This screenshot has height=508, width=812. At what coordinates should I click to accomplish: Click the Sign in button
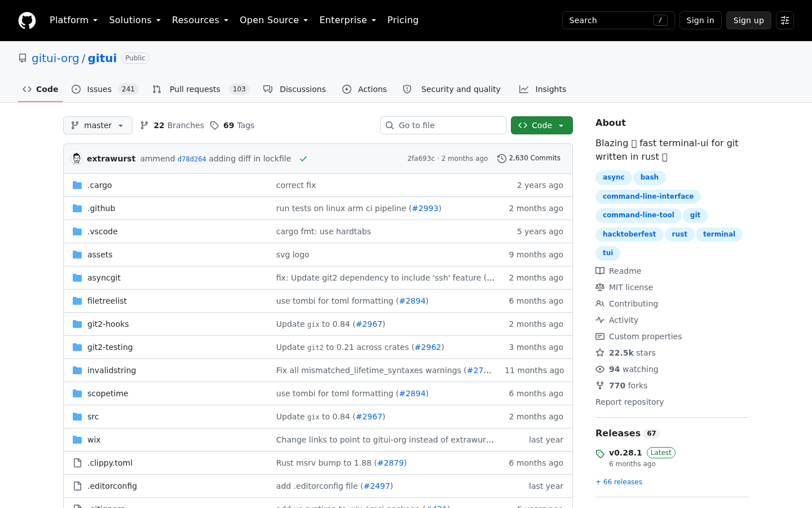click(700, 20)
